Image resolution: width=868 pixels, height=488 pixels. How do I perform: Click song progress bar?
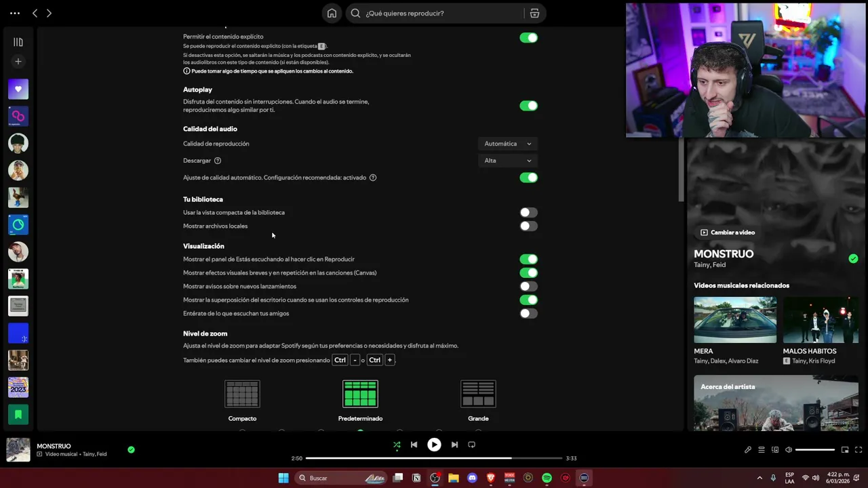coord(434,458)
